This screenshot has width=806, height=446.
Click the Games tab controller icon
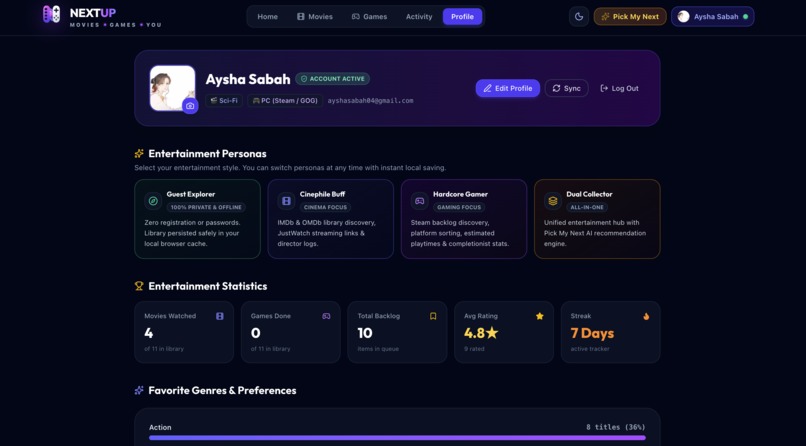coord(356,16)
